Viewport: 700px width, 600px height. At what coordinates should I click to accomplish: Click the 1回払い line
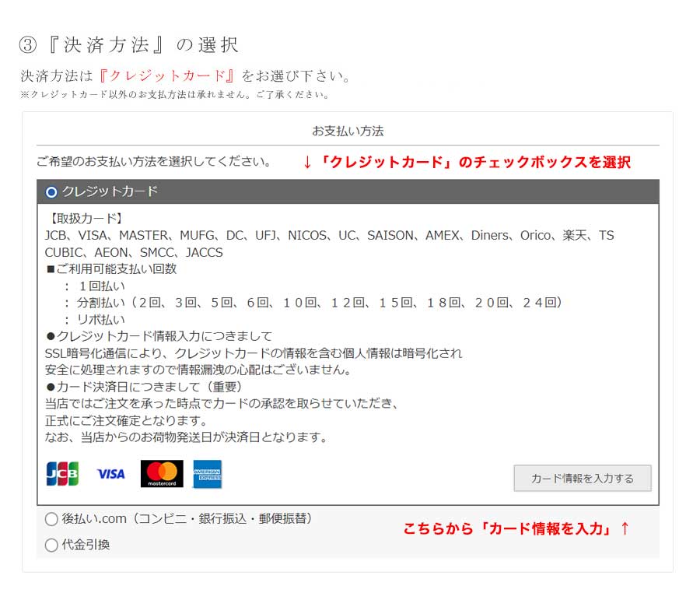click(x=94, y=286)
